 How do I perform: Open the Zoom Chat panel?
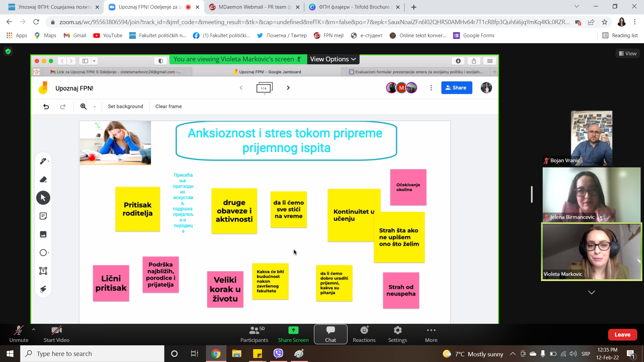(330, 334)
